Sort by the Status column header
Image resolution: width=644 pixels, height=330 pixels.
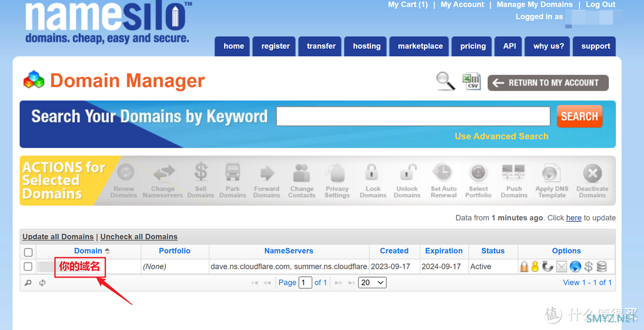(x=493, y=251)
